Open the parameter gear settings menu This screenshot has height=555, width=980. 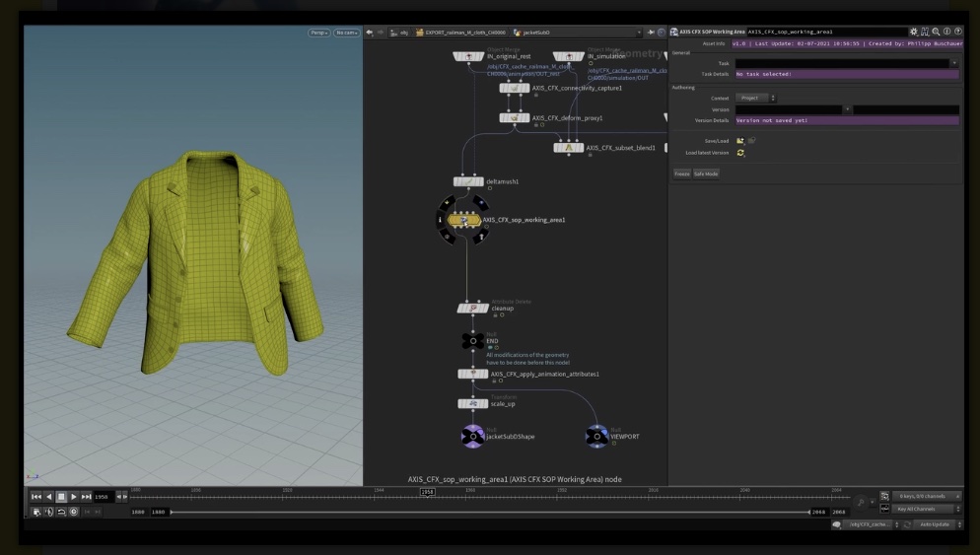pyautogui.click(x=913, y=33)
